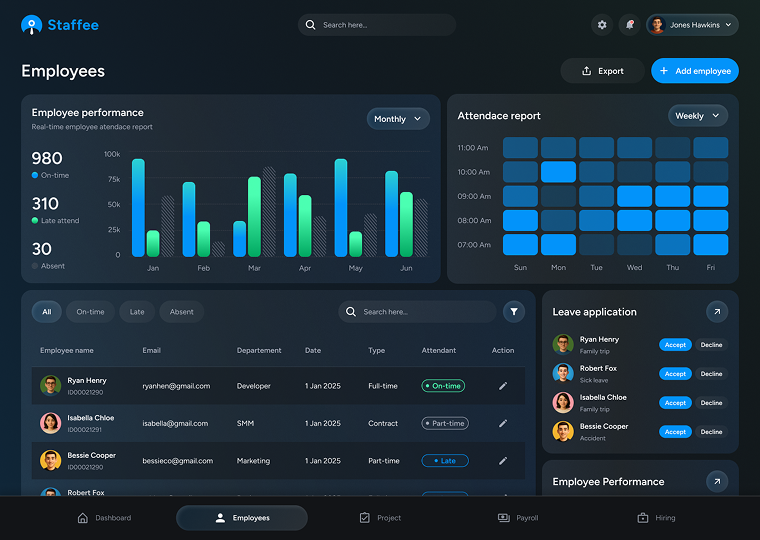
Task: Click the magnifier icon in table search
Action: click(x=351, y=312)
